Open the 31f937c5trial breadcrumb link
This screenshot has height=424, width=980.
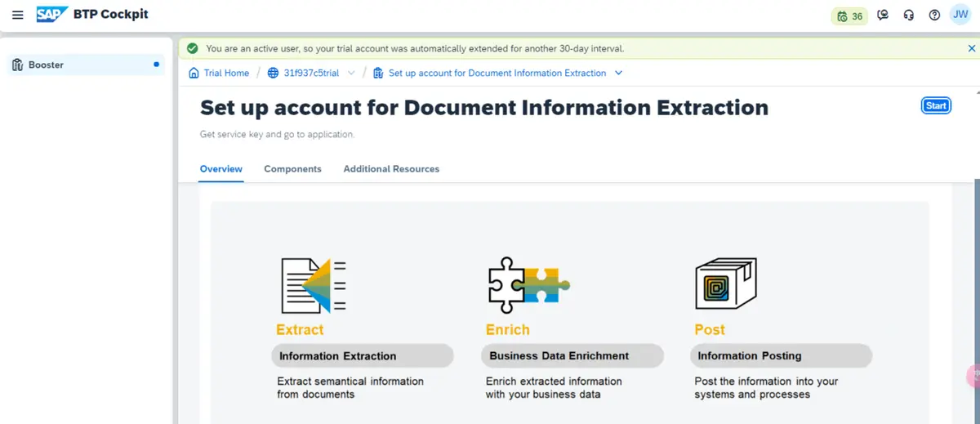point(311,73)
